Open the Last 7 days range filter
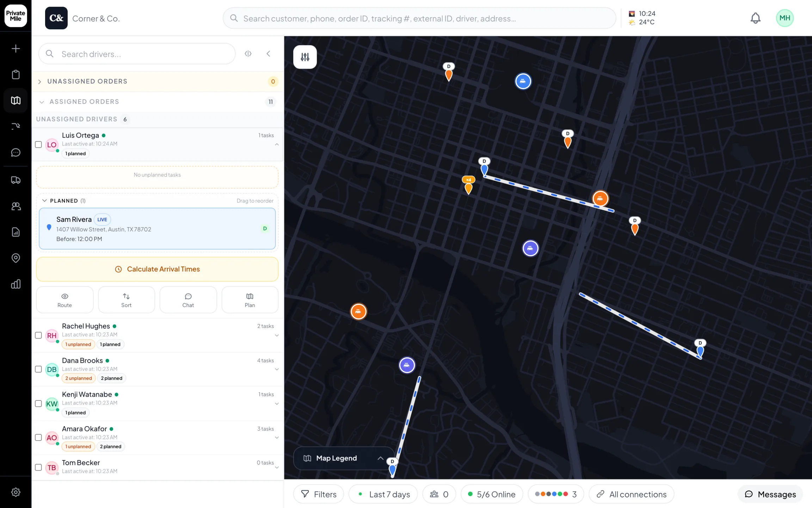This screenshot has height=508, width=812. click(x=383, y=494)
